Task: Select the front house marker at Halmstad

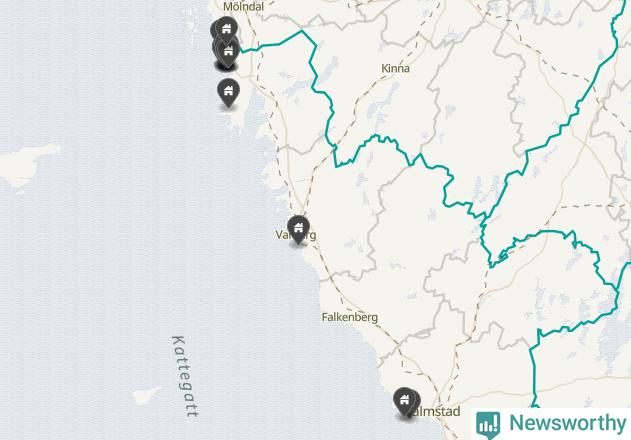Action: [x=404, y=400]
